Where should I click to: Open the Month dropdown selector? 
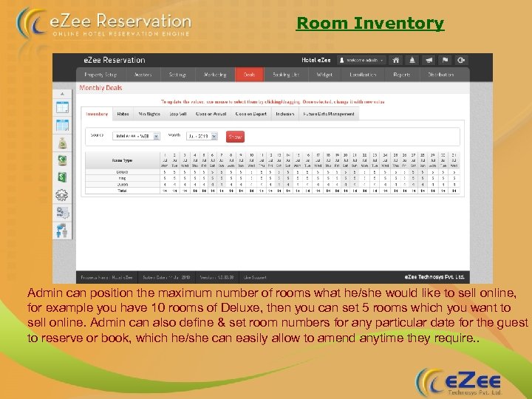pos(202,136)
